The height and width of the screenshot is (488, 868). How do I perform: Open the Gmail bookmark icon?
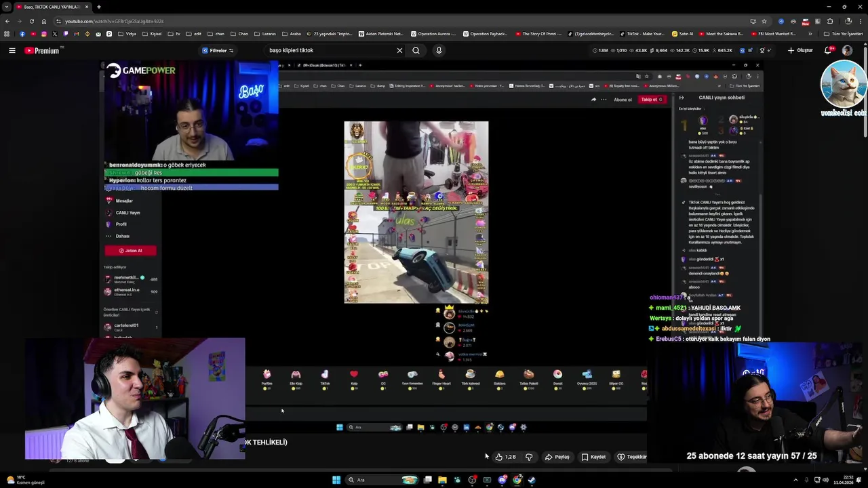pos(77,34)
